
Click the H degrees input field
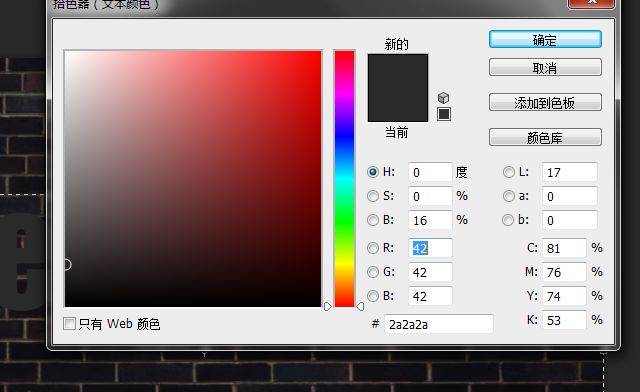430,172
